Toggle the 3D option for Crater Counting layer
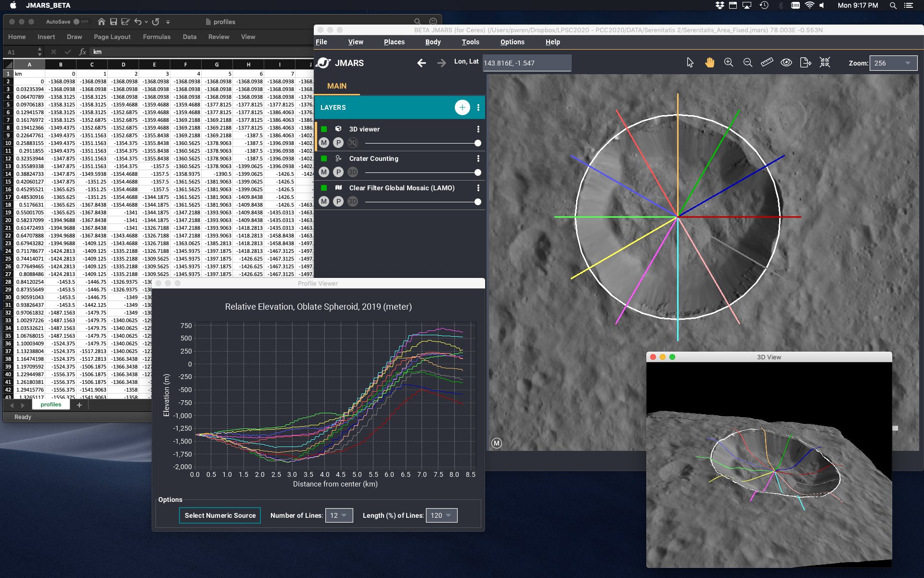 click(352, 172)
